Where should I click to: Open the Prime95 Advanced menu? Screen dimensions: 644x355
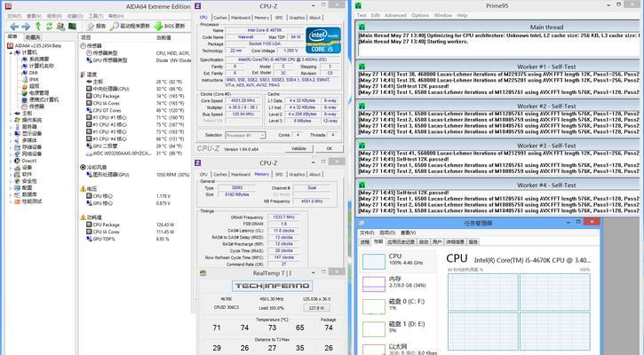[395, 15]
